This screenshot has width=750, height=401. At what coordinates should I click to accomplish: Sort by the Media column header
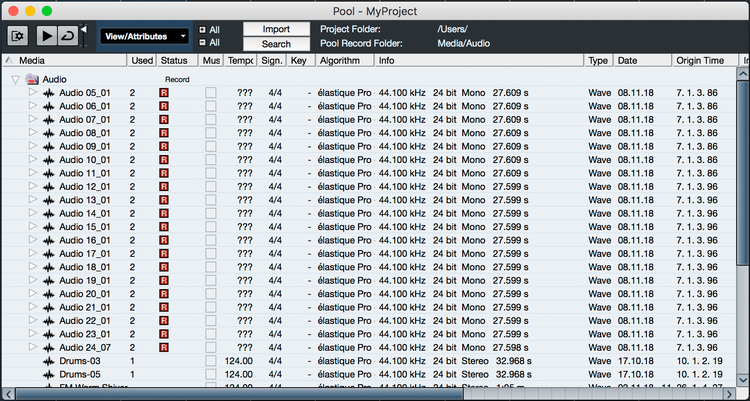click(60, 61)
